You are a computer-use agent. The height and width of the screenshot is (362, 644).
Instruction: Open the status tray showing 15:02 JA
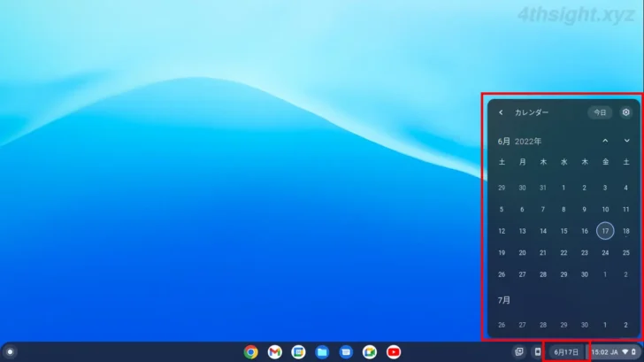614,352
